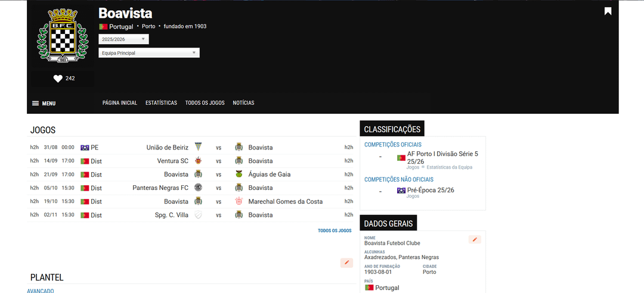This screenshot has width=644, height=293.
Task: Open the Pré-Época 25/26 competition link
Action: point(431,190)
